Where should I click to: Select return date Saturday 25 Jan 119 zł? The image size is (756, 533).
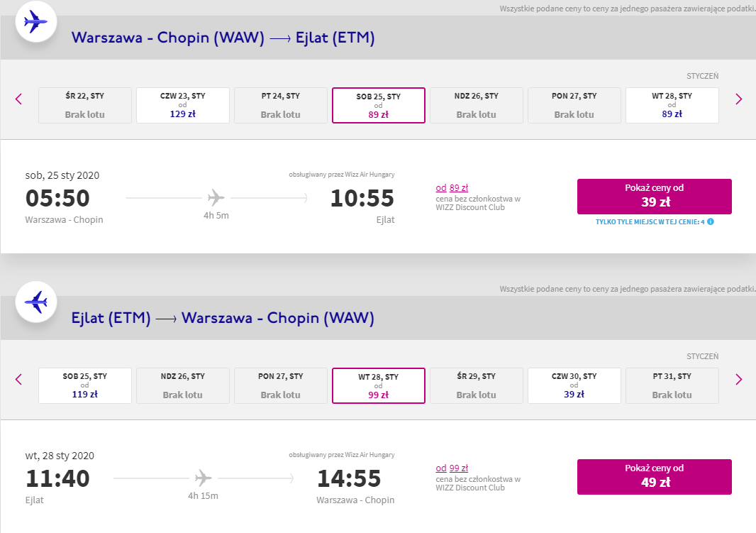tap(85, 385)
